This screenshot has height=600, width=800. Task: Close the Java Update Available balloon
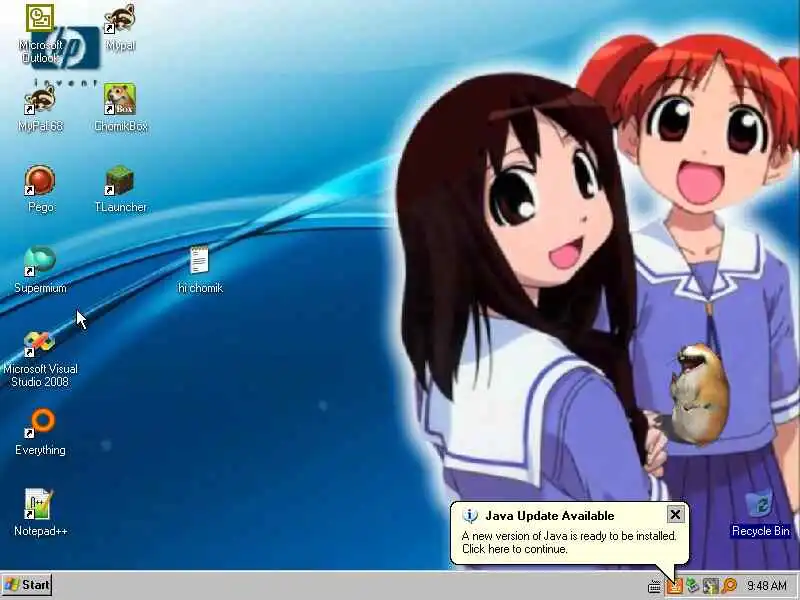pyautogui.click(x=675, y=515)
